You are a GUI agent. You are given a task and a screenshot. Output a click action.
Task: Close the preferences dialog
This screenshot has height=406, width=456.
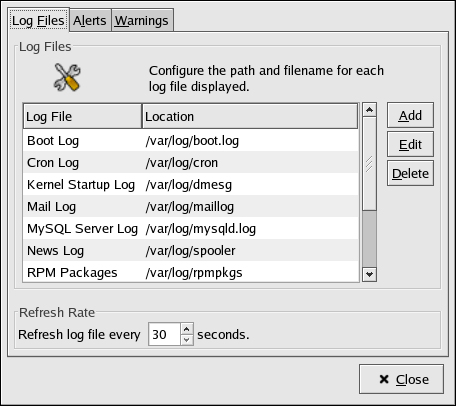[x=401, y=379]
